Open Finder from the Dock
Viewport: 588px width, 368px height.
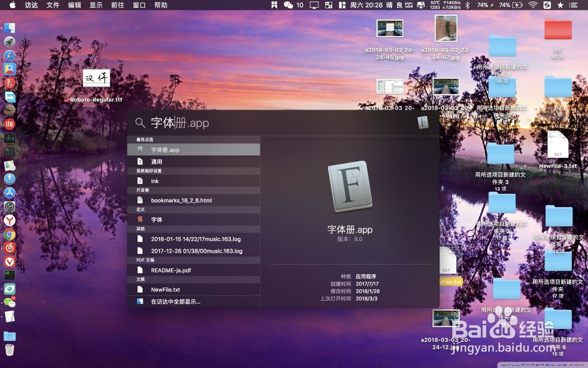pos(10,27)
